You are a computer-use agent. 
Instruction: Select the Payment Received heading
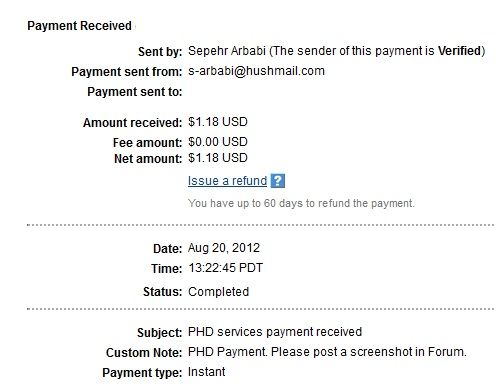click(x=79, y=26)
